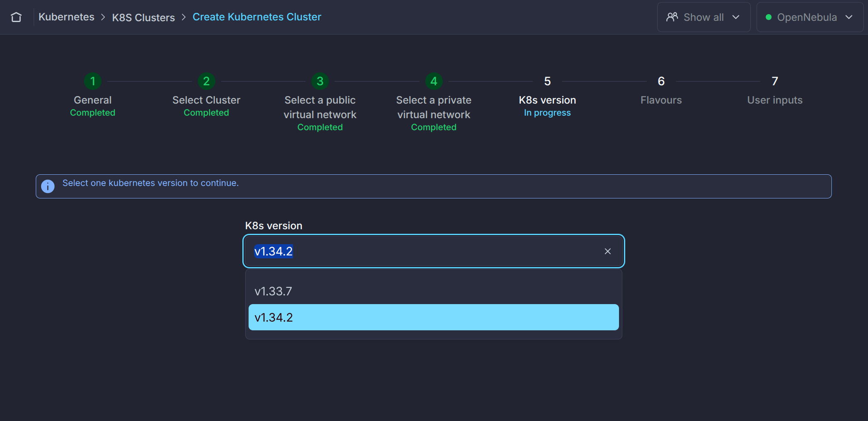Viewport: 868px width, 421px height.
Task: Click the Show all chevron arrow
Action: (736, 17)
